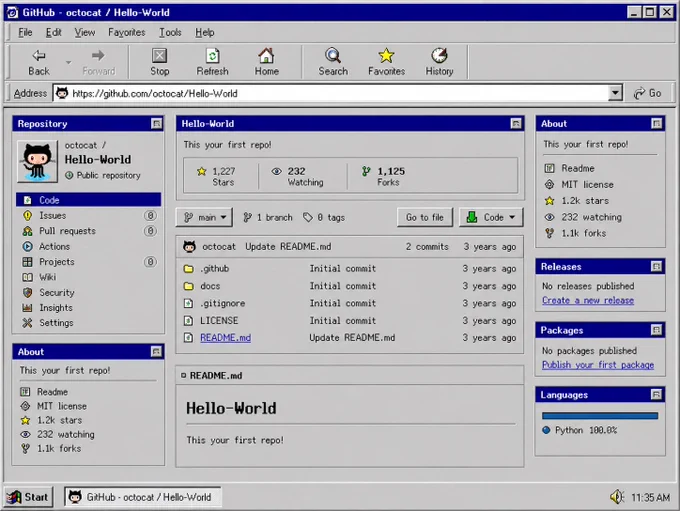Select Code in repository sidebar
Viewport: 680px width, 511px height.
coord(88,200)
